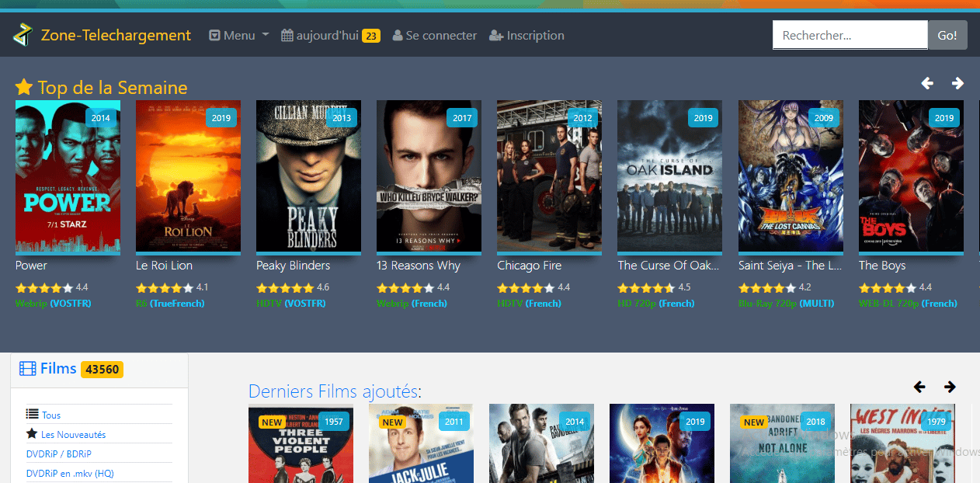Click the Zone-Telechargement logo icon
The image size is (980, 483).
(23, 35)
